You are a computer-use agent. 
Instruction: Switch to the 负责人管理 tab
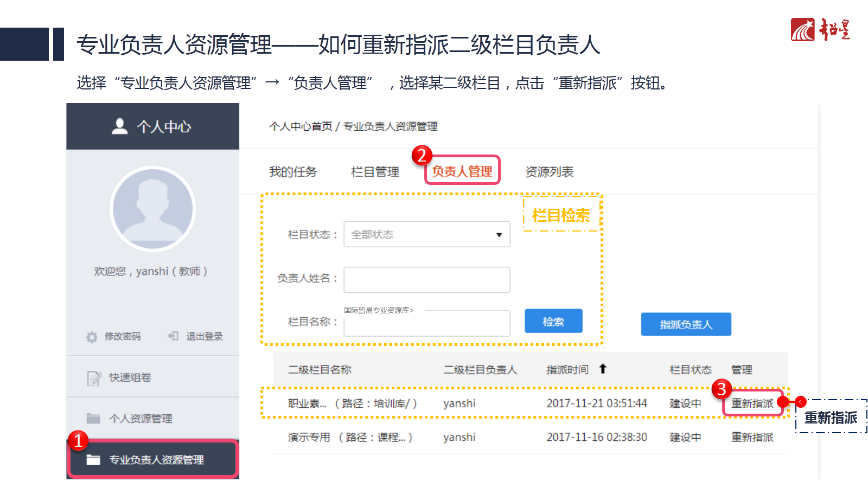pos(462,171)
